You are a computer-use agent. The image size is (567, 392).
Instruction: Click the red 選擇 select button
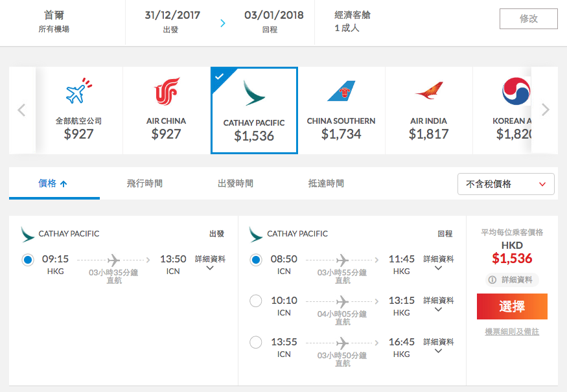pyautogui.click(x=512, y=306)
